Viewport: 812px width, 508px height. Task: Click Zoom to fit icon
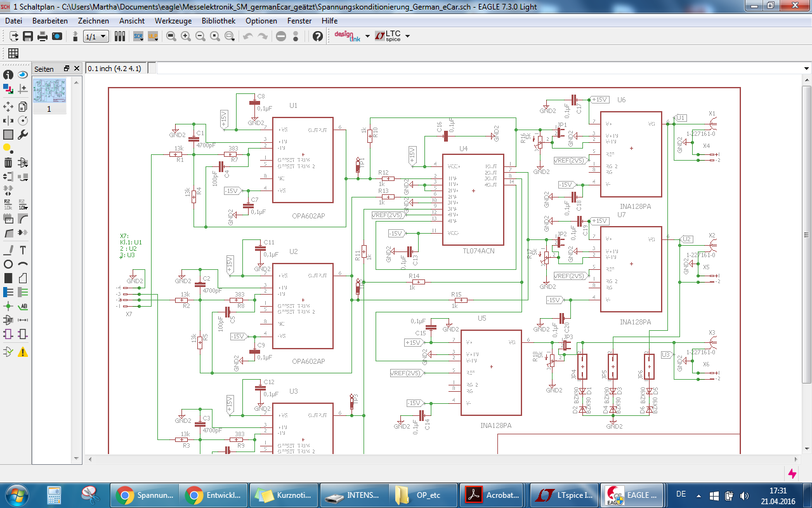tap(171, 36)
